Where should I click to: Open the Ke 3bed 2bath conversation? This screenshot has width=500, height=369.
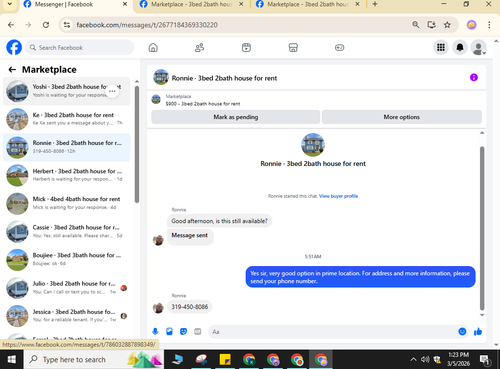(67, 119)
